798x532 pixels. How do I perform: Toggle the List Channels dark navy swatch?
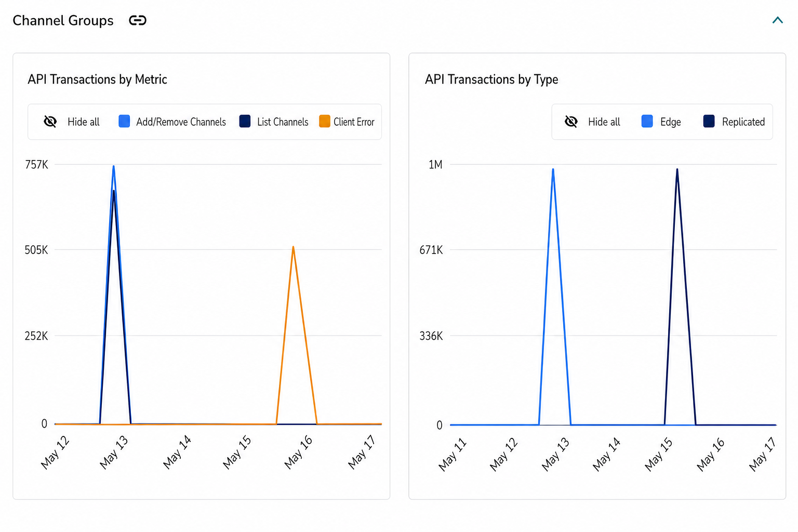[x=245, y=121]
